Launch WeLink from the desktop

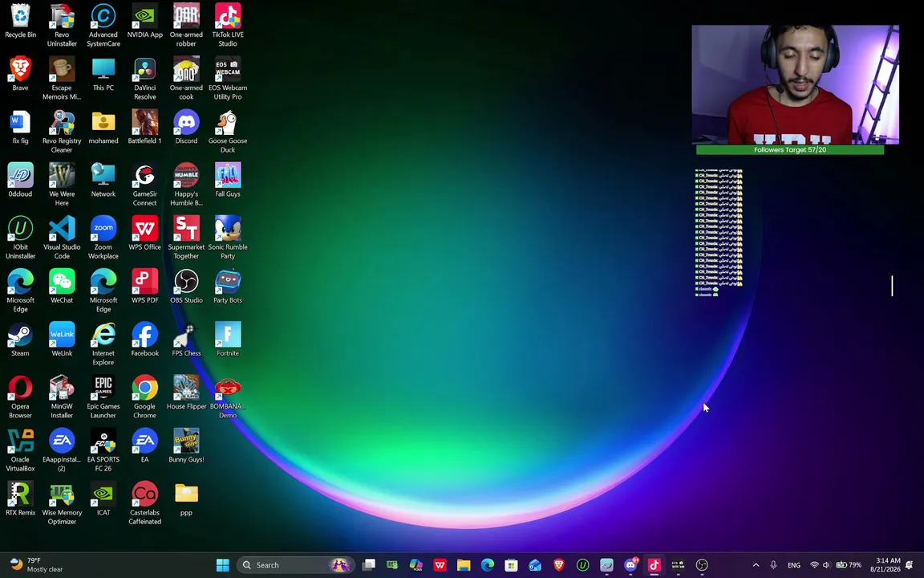pyautogui.click(x=62, y=340)
